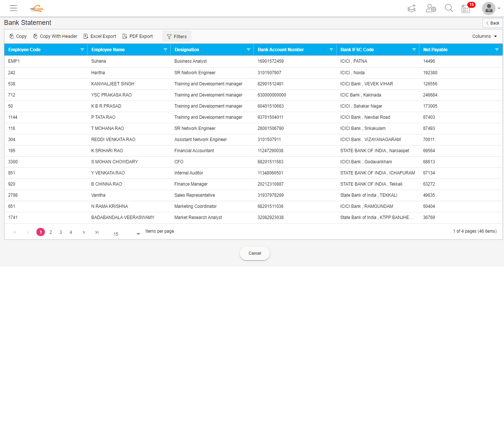Open the user settings gear icon
This screenshot has height=435, width=504.
click(431, 8)
